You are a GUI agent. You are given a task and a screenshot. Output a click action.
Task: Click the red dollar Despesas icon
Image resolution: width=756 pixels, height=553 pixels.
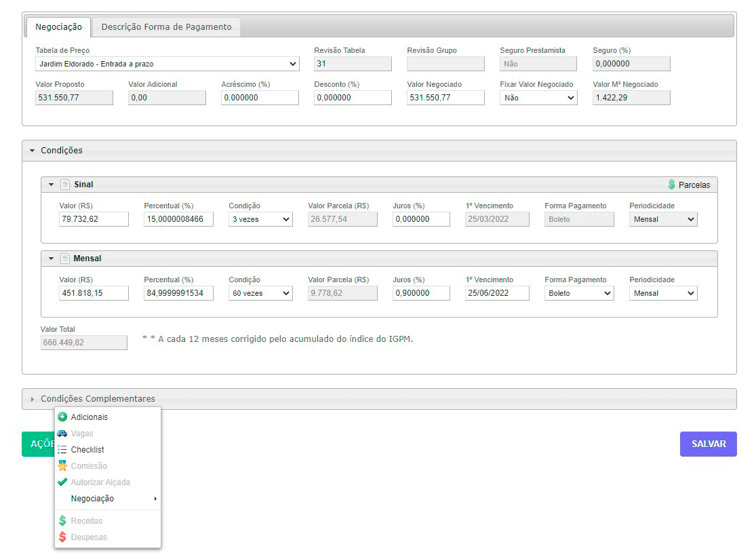pos(62,537)
